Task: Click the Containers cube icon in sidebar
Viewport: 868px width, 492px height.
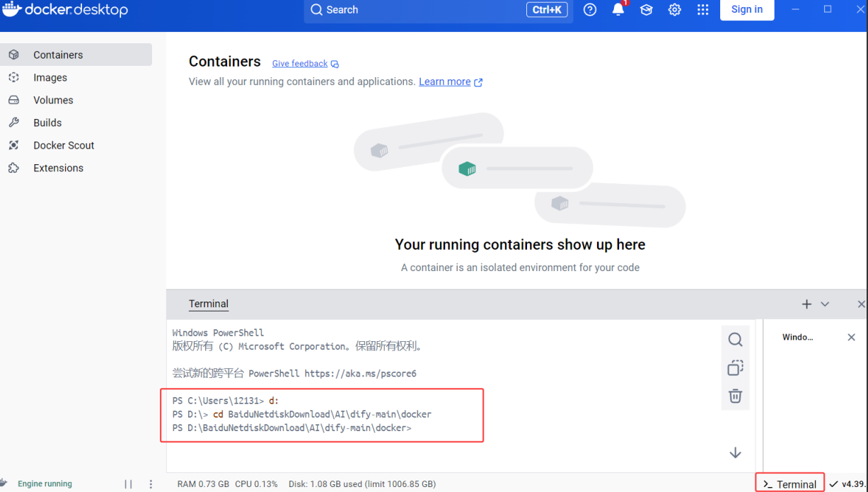Action: (x=13, y=55)
